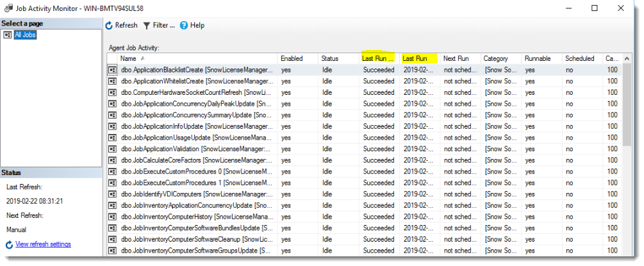Select the dbo.JobApplicationUsageUpdate job name
The width and height of the screenshot is (644, 266).
(197, 138)
